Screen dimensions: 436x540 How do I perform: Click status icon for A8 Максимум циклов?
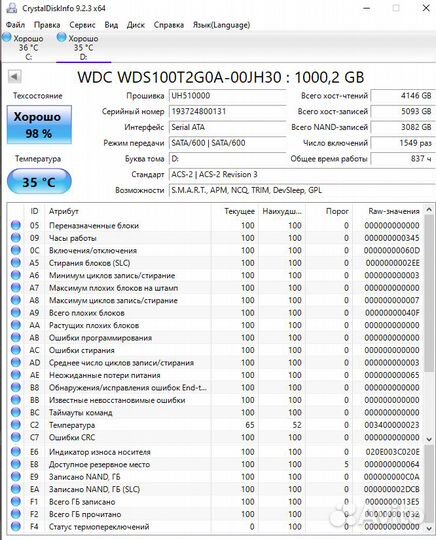[x=15, y=300]
